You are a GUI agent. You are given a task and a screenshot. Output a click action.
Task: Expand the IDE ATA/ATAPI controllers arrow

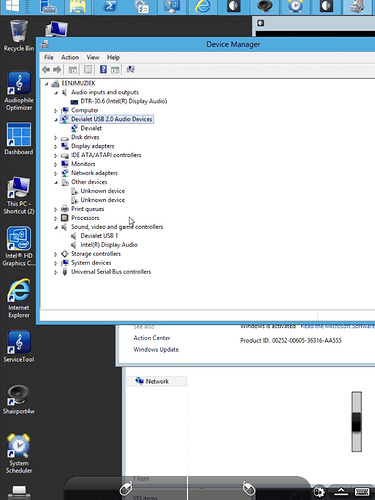[56, 155]
